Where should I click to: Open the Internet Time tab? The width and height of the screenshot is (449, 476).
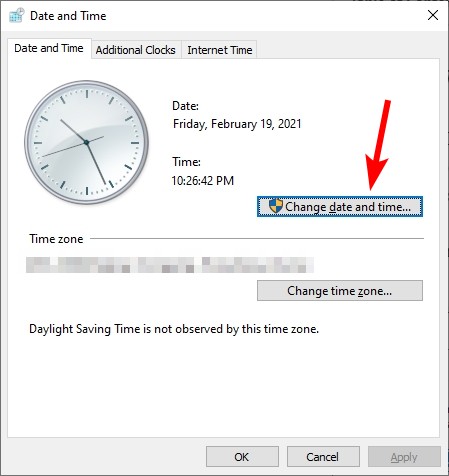[220, 50]
